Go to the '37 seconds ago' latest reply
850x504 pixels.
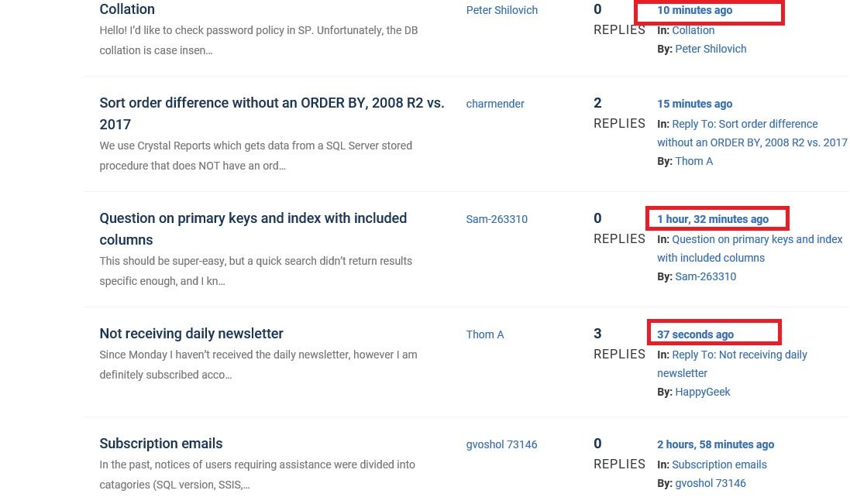[695, 334]
